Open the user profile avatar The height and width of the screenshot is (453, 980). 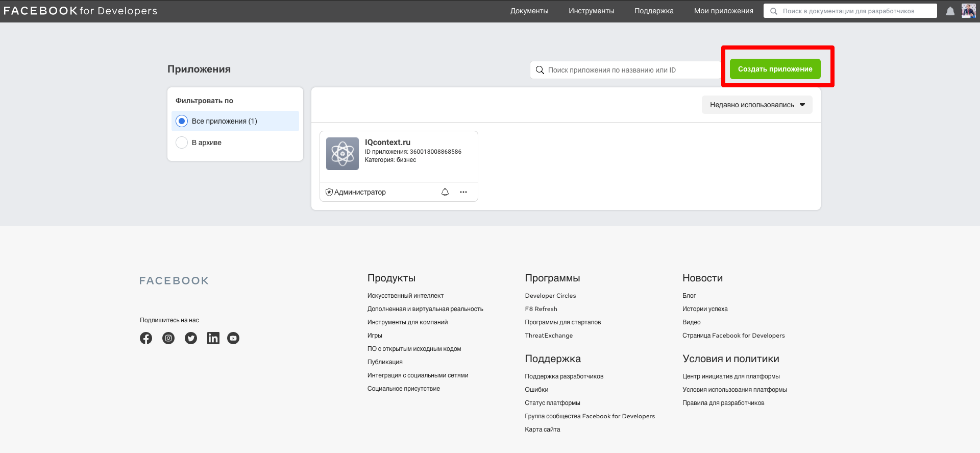pos(968,11)
